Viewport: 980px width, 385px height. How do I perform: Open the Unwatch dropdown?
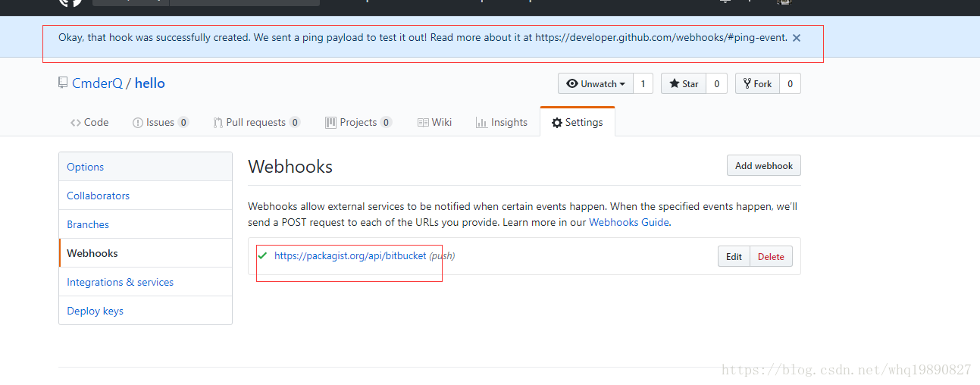point(596,83)
